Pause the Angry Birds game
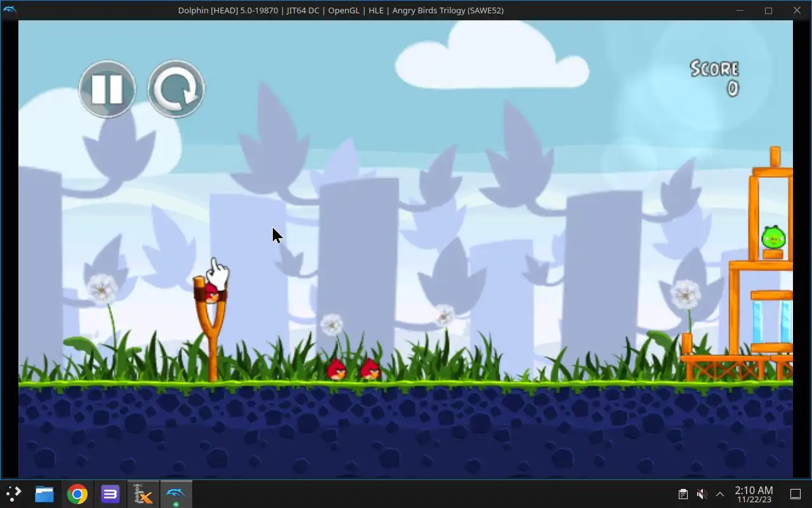The height and width of the screenshot is (508, 812). click(107, 89)
